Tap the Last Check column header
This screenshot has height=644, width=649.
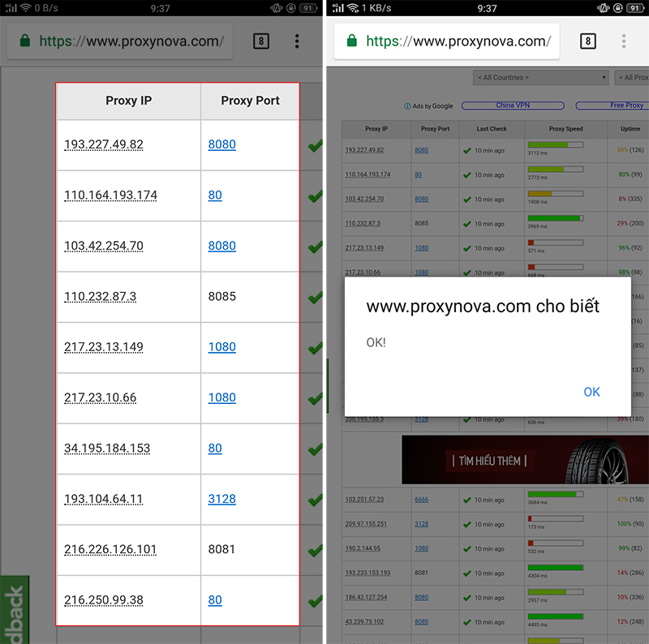[x=492, y=129]
